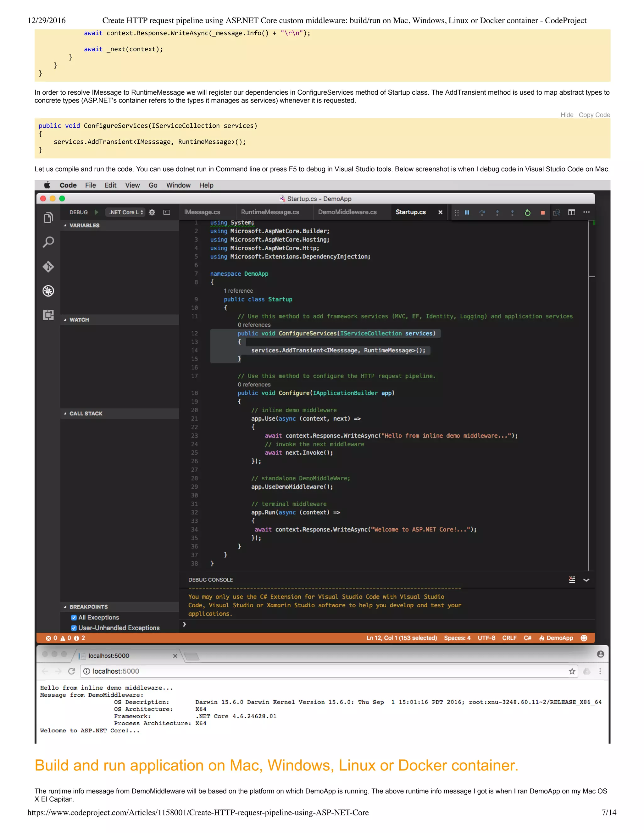Collapse the VARIABLES section
Screen dimensions: 644x833
(119, 225)
